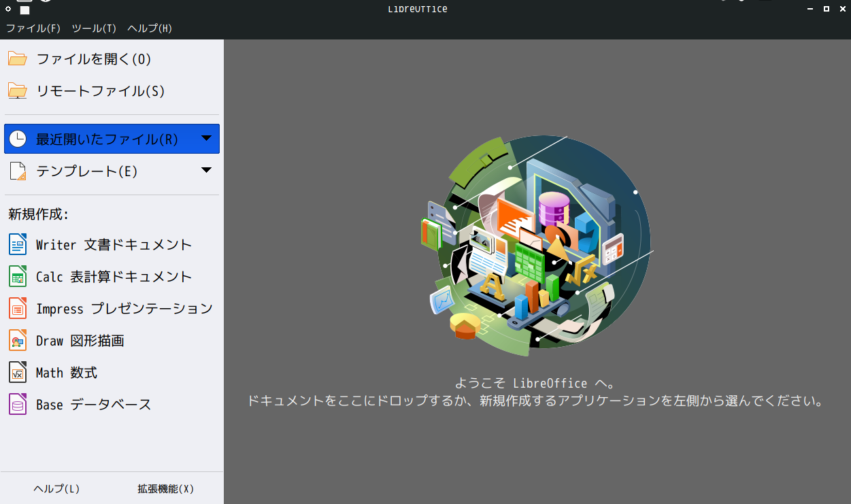Create a Math 数式
The image size is (851, 504).
[112, 372]
